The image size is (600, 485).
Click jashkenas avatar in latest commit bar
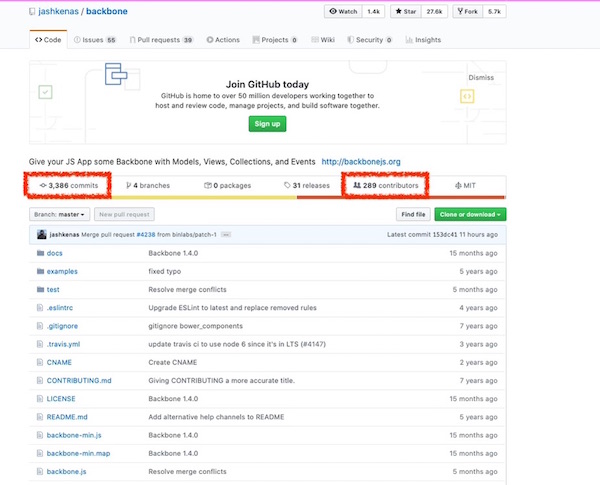(41, 234)
